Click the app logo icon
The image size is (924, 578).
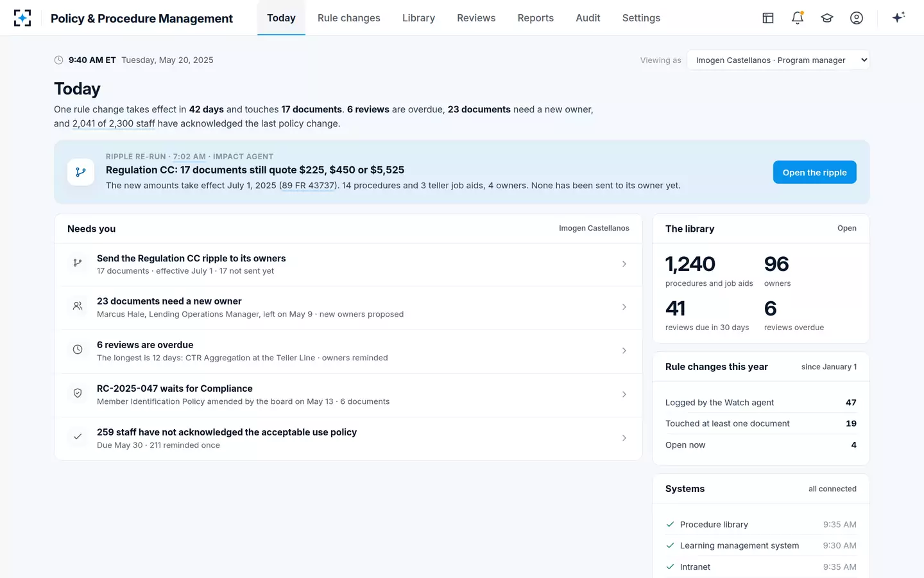[22, 18]
